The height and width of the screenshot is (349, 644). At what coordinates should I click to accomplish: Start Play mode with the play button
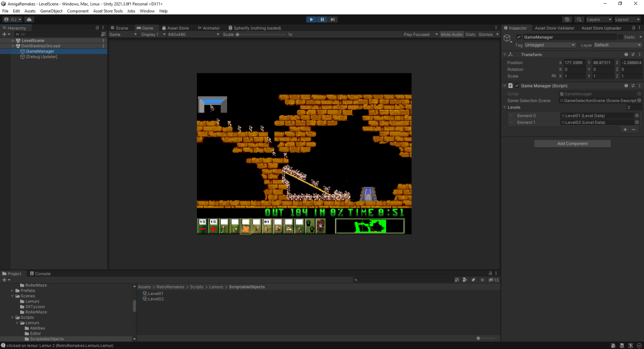point(311,19)
